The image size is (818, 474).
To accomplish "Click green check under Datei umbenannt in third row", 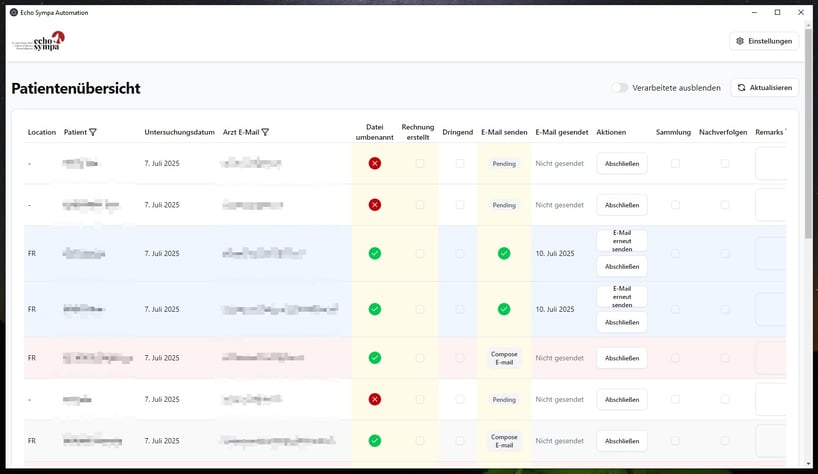I will [x=375, y=253].
